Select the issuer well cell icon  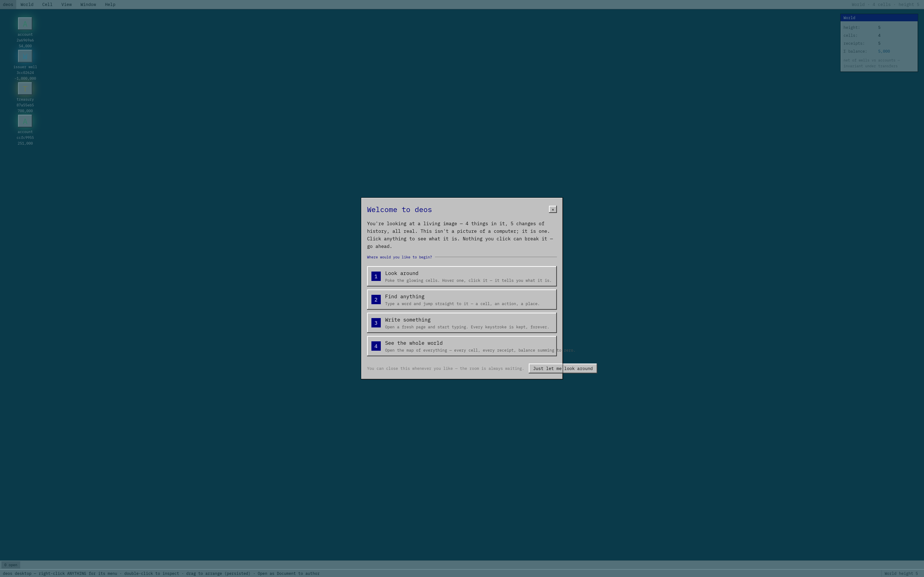(25, 56)
